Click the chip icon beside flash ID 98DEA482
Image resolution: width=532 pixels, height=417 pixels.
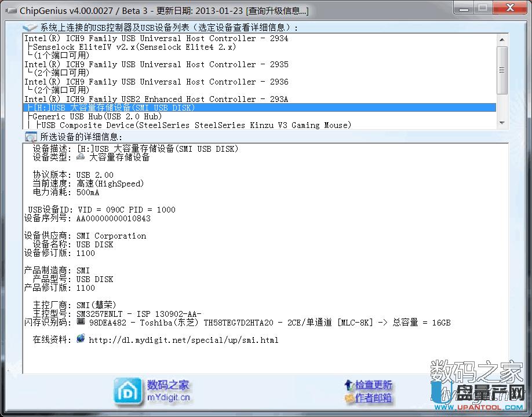pos(81,322)
